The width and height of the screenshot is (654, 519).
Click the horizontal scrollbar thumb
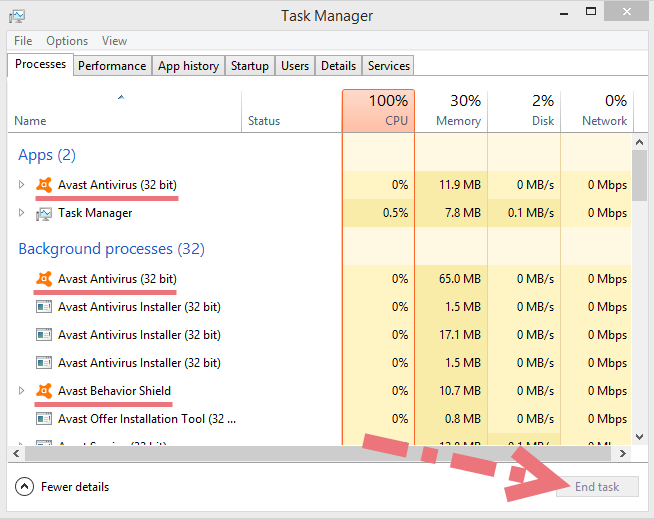pos(318,453)
